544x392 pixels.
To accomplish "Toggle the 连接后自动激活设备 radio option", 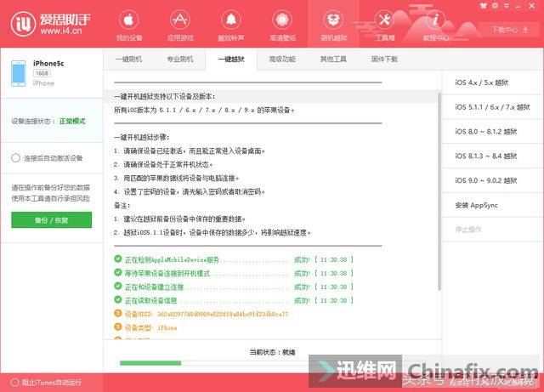I will (x=15, y=158).
